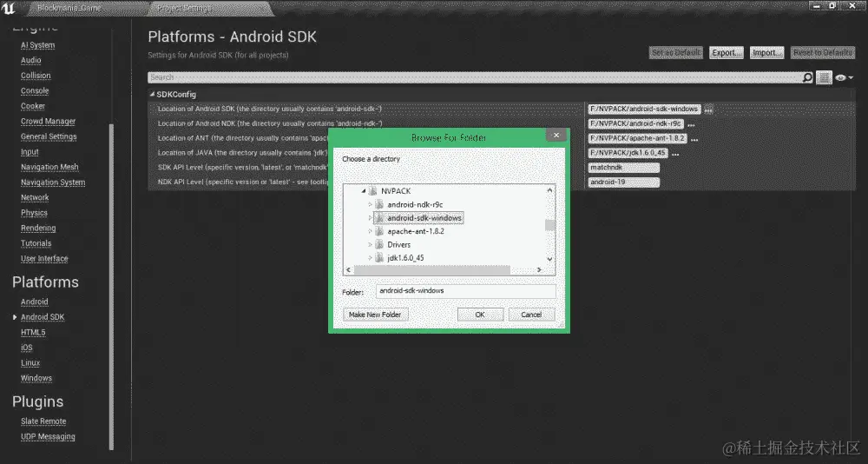Browse button for ANT location
Screen dimensions: 868x464
694,138
